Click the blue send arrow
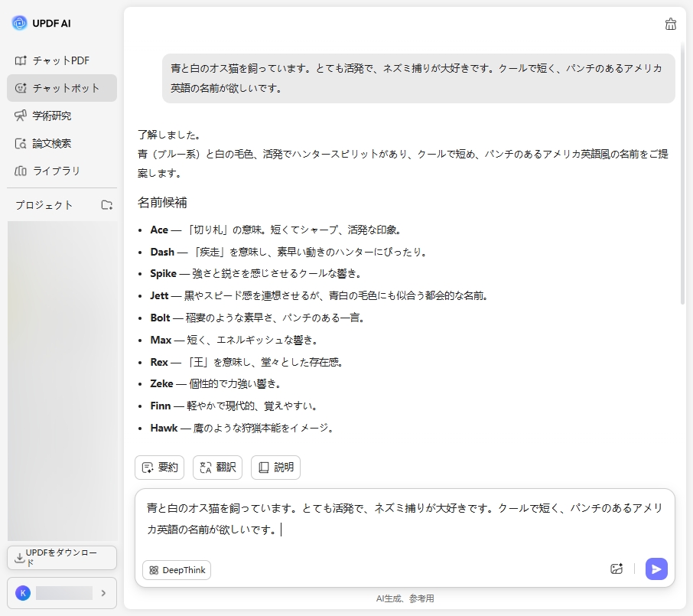This screenshot has width=693, height=616. pos(656,569)
